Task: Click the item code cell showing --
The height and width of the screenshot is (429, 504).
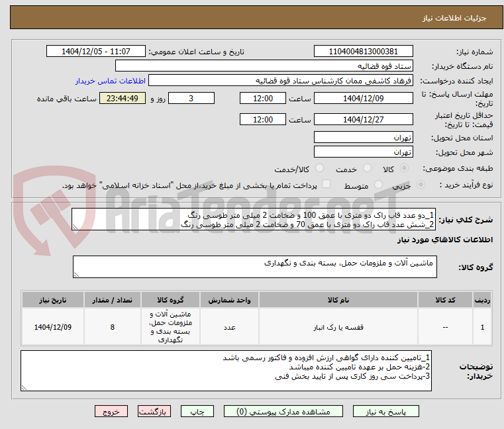Action: pos(445,327)
